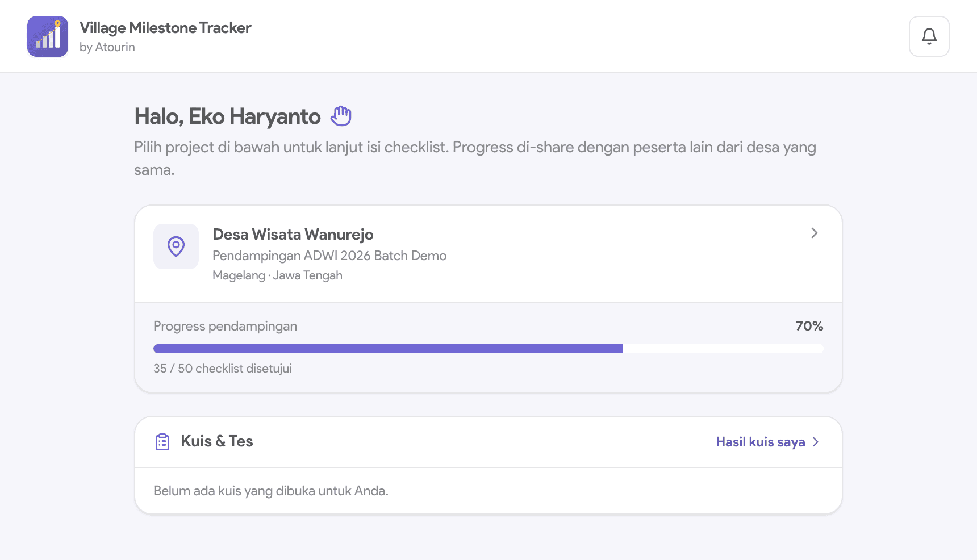Click the chevron after Hasil kuis saya

816,442
